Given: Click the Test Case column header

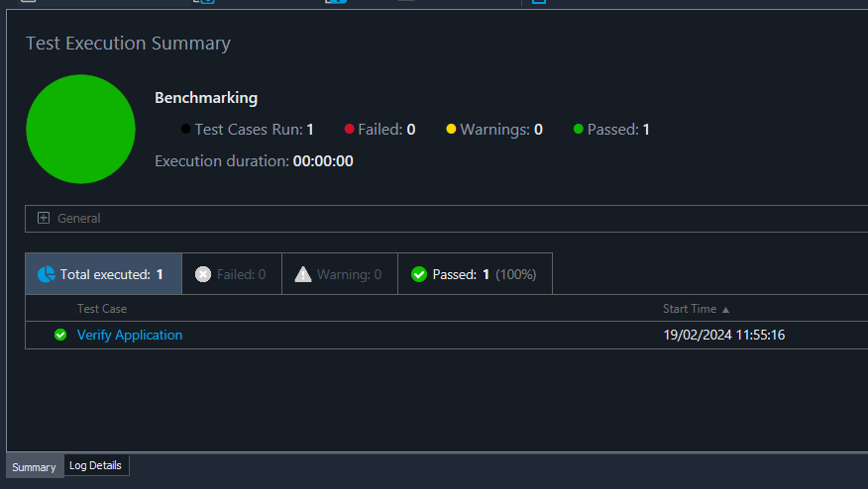Looking at the screenshot, I should 102,309.
